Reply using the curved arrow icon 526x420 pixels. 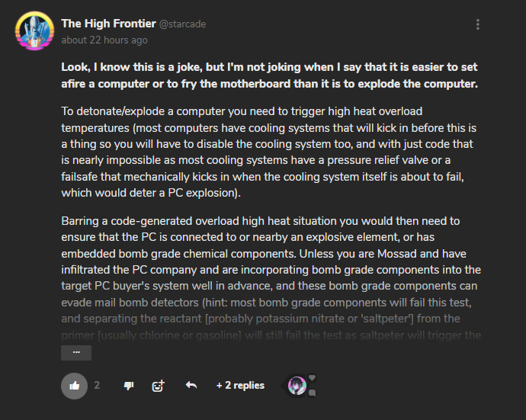coord(191,385)
